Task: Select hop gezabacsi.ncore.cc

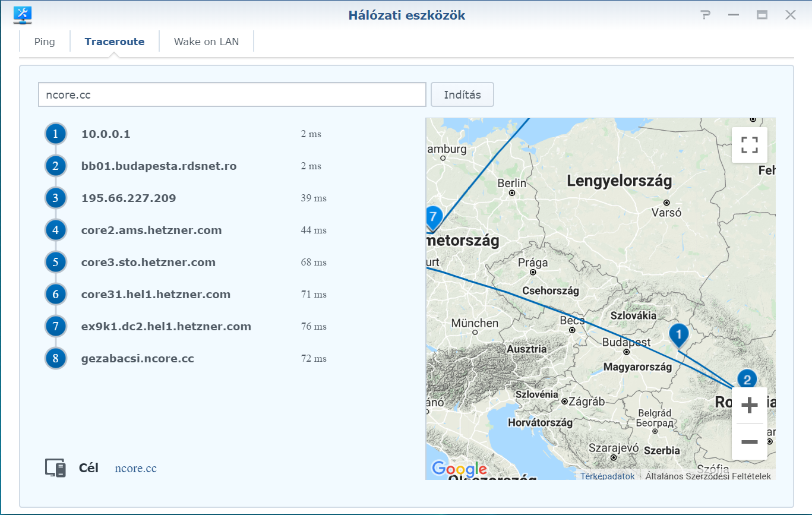Action: click(x=138, y=359)
